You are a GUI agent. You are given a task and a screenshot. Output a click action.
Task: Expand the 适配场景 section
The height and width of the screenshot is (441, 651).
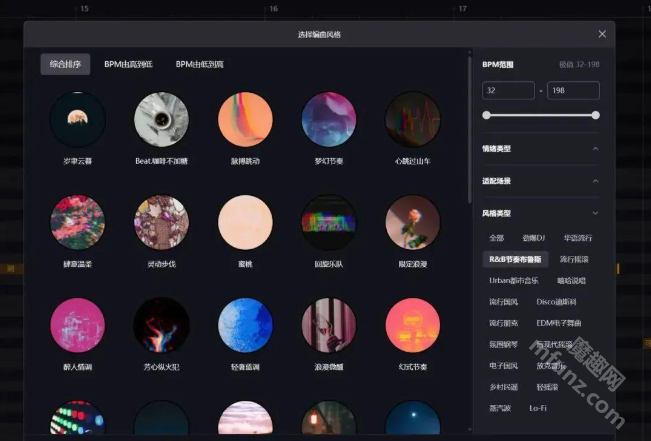pyautogui.click(x=596, y=181)
